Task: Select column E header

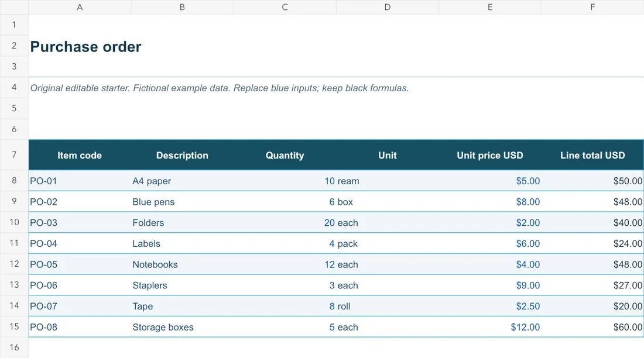Action: 490,7
